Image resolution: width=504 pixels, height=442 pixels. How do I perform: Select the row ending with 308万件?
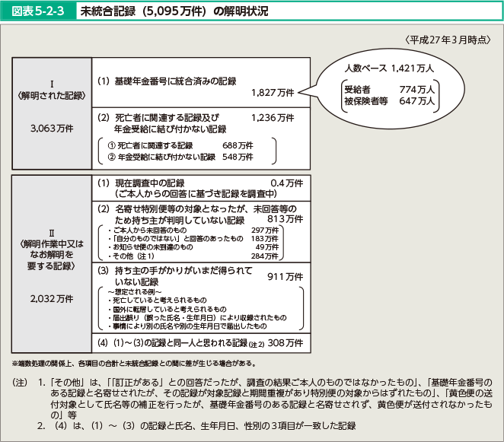pos(199,342)
